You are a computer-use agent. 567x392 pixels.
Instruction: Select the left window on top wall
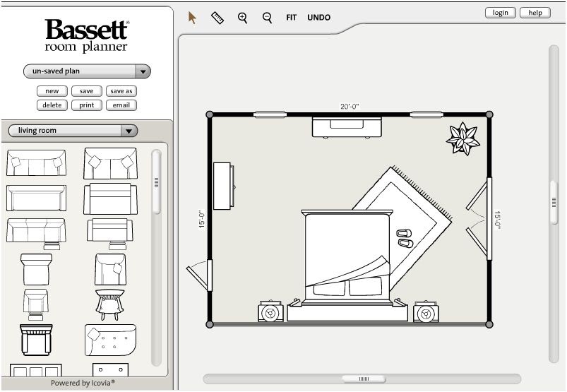pyautogui.click(x=270, y=114)
